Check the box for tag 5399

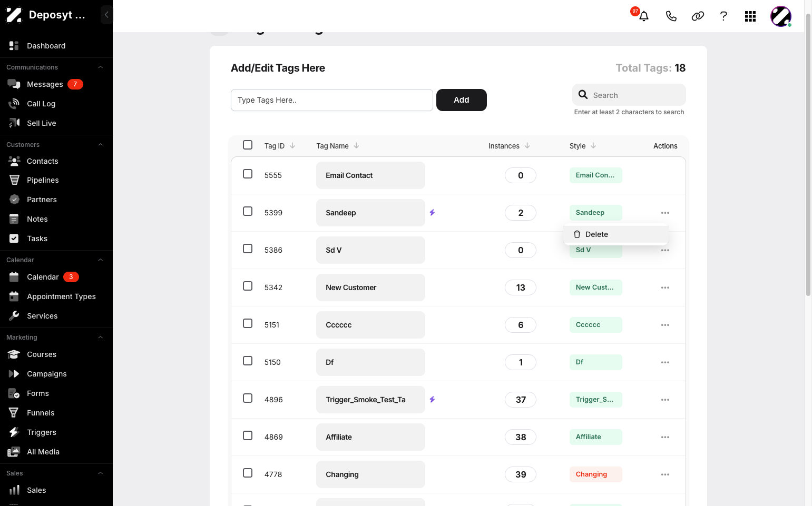(x=248, y=211)
